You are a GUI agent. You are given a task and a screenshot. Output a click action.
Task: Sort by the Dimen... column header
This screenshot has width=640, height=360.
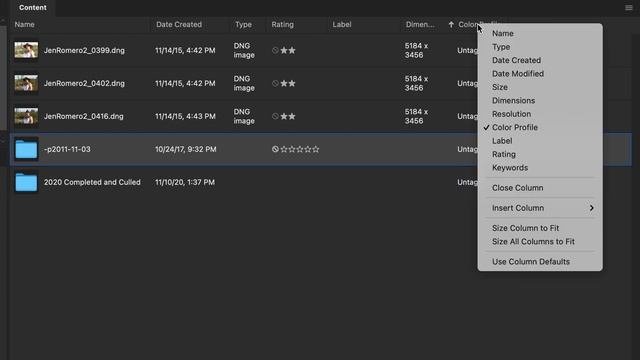[x=420, y=24]
